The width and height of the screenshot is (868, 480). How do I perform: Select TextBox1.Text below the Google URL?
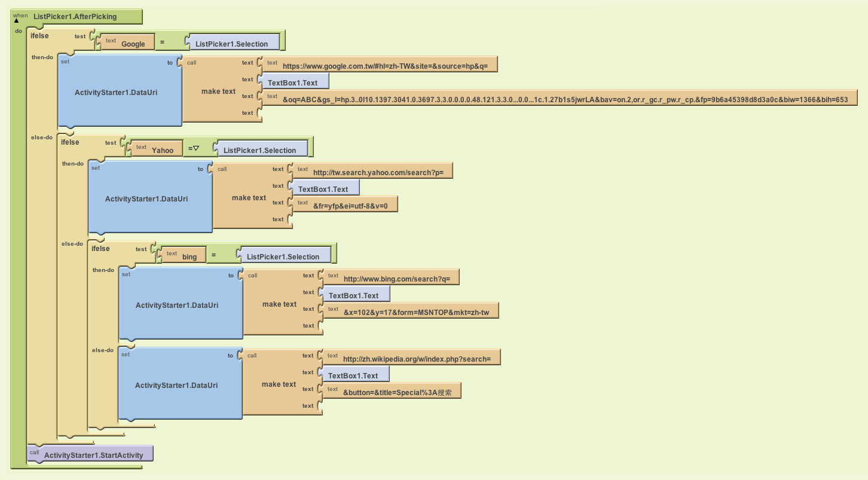tap(294, 81)
